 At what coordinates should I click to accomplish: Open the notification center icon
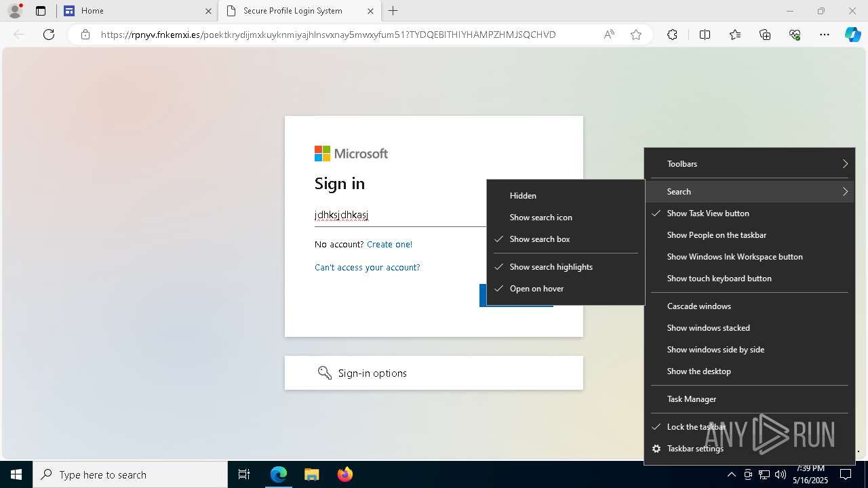tap(846, 474)
